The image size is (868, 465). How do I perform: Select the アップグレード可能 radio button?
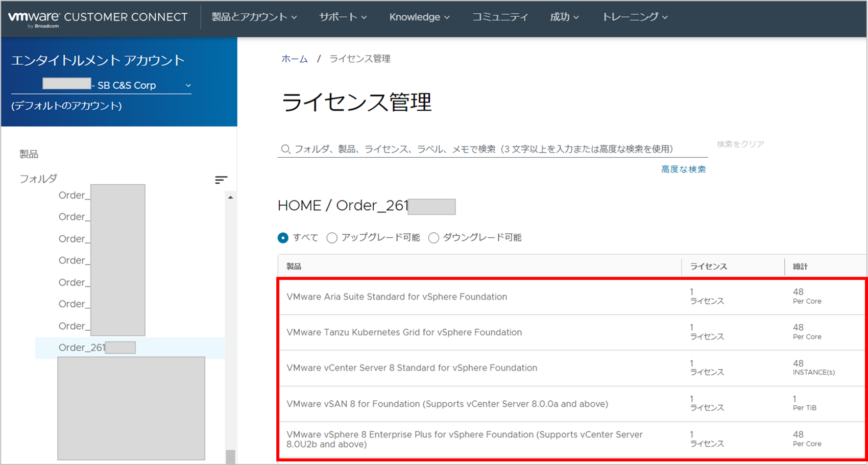pyautogui.click(x=332, y=238)
